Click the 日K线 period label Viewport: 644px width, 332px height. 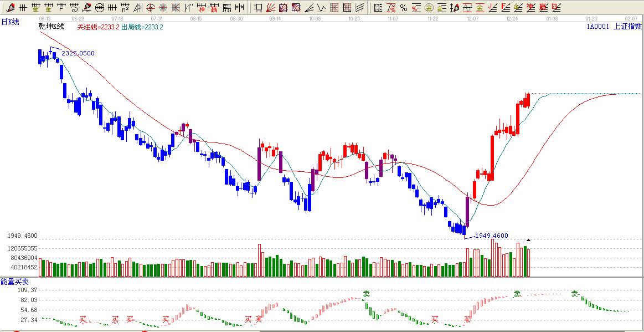10,21
